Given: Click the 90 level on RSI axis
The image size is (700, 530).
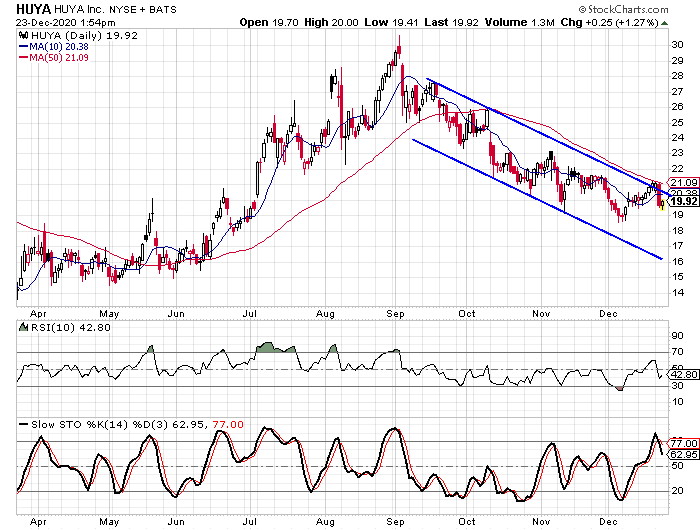Looking at the screenshot, I should tap(677, 336).
